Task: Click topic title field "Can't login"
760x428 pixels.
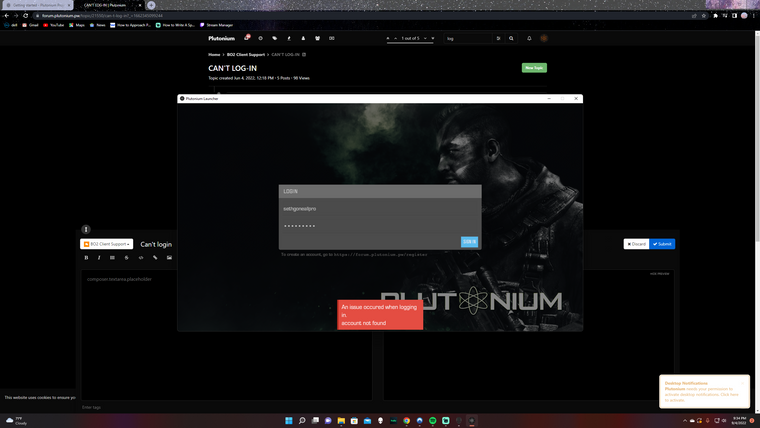Action: (156, 244)
